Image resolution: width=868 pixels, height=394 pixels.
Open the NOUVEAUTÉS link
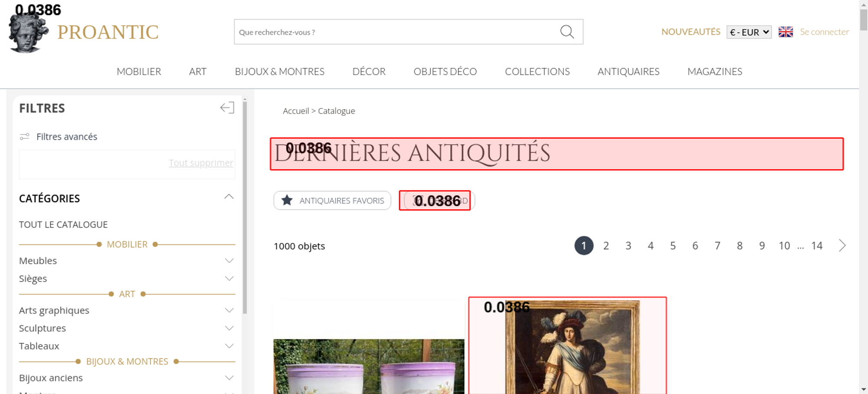690,32
